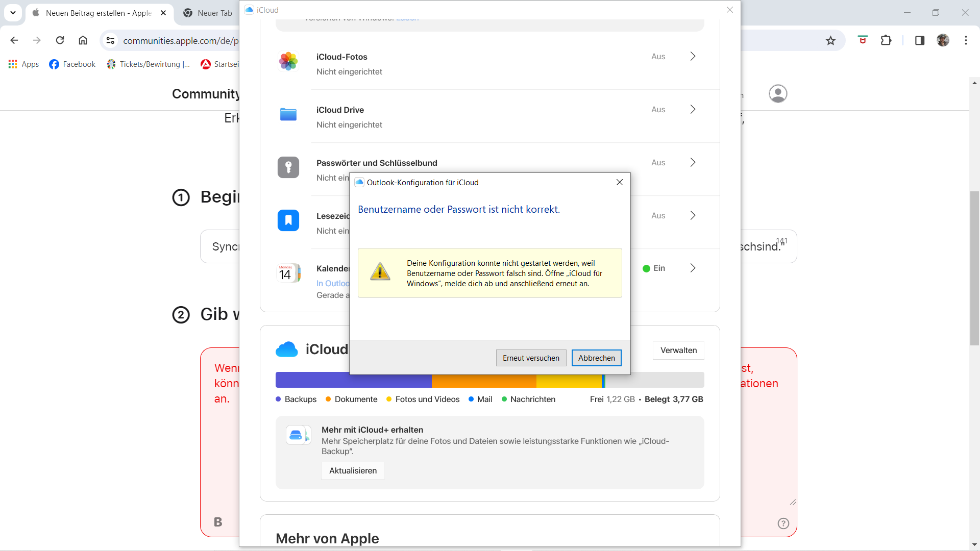
Task: Open Facebook bookmark in bookmarks bar
Action: [x=72, y=64]
